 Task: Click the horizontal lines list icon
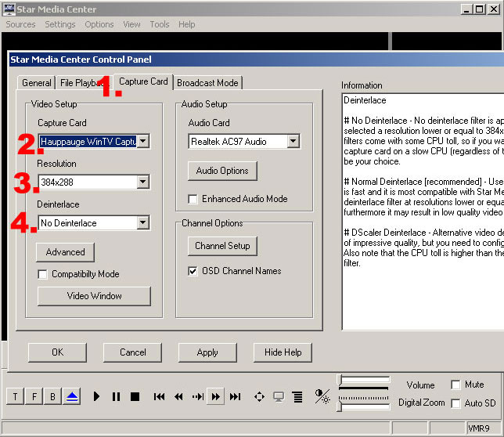click(x=298, y=397)
